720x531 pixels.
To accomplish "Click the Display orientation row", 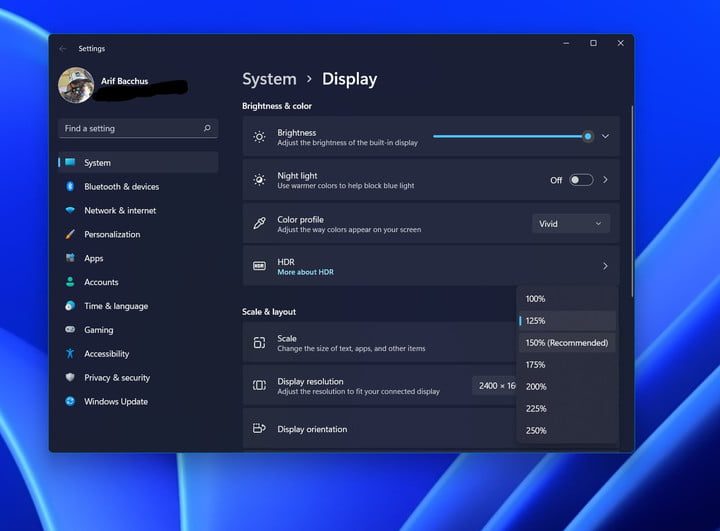I will point(379,429).
